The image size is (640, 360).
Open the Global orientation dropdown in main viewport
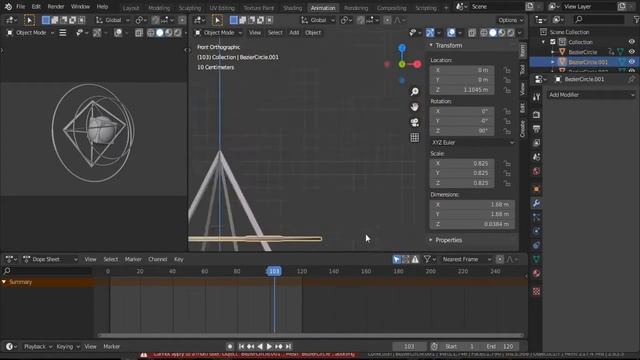click(x=318, y=20)
